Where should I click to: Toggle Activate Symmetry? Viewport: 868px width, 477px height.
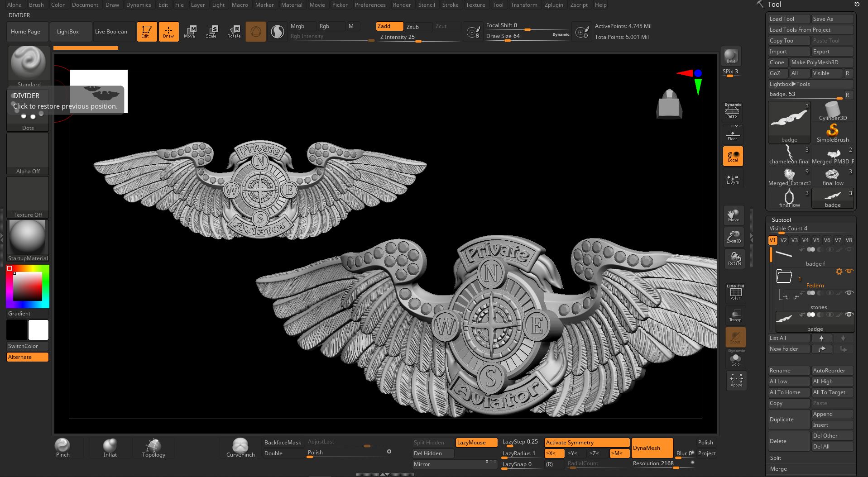click(x=587, y=443)
